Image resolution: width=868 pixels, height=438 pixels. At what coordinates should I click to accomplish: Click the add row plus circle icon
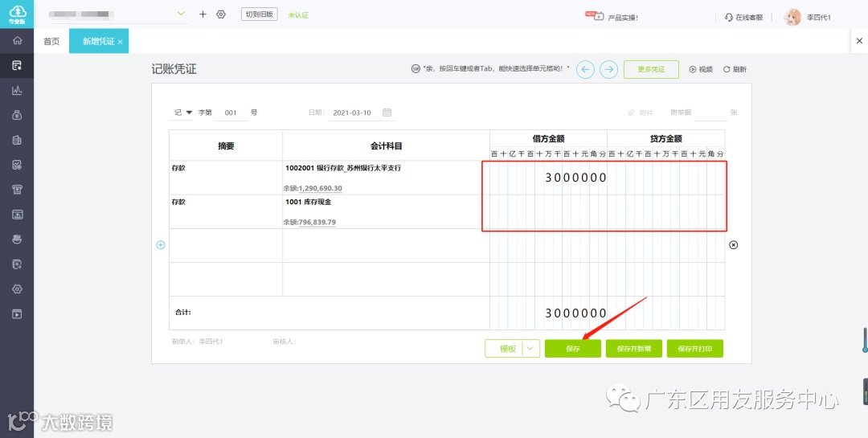[x=161, y=245]
